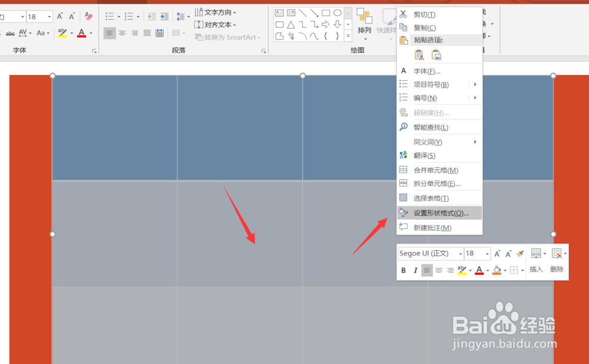Apply ribbon yellow text highlight color
The height and width of the screenshot is (364, 589).
(x=62, y=34)
